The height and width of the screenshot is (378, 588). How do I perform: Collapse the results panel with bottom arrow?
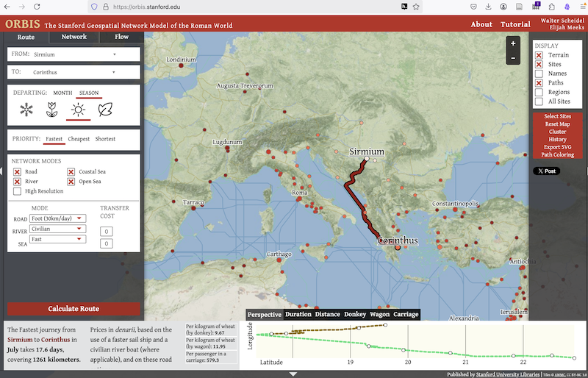pyautogui.click(x=293, y=374)
